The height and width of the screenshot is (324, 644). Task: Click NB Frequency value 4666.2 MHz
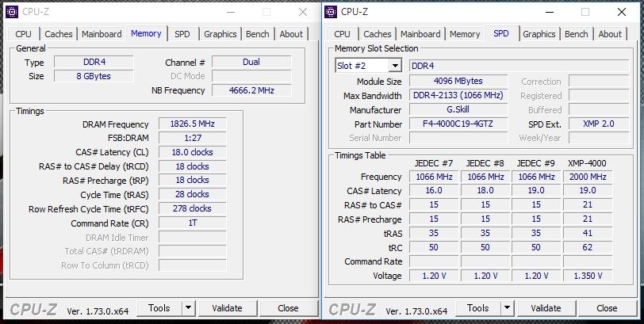(x=251, y=90)
